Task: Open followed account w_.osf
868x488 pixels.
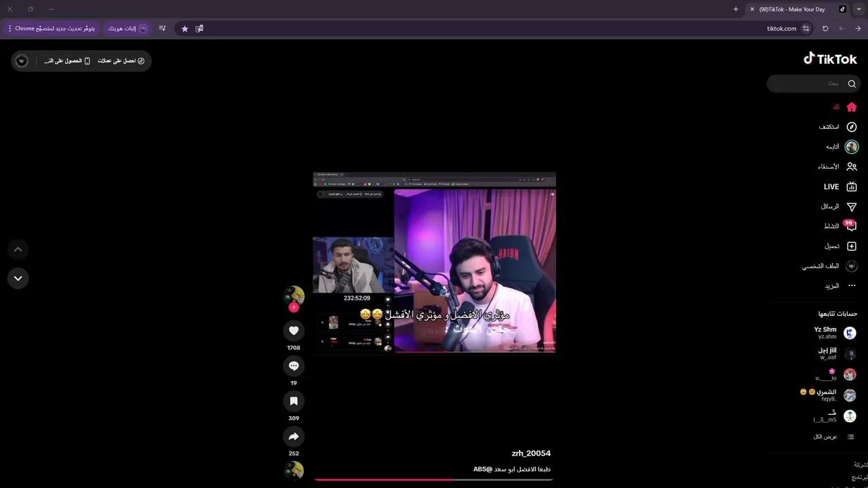Action: point(837,354)
